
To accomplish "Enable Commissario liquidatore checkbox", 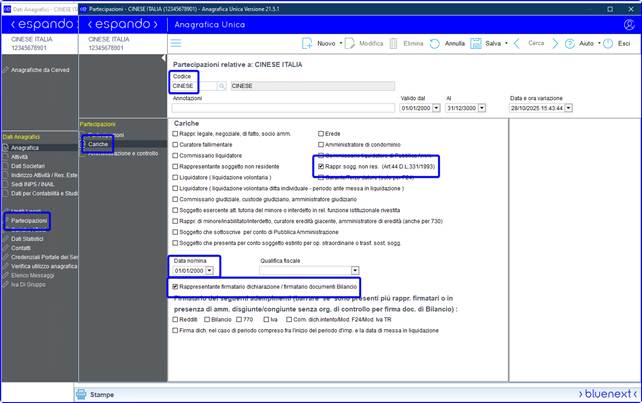I will click(x=175, y=156).
